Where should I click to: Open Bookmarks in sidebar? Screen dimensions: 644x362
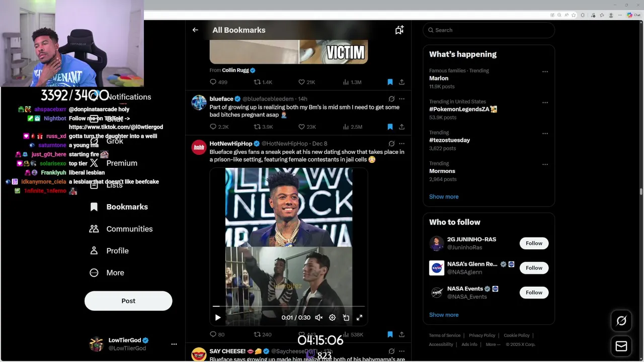pyautogui.click(x=119, y=207)
